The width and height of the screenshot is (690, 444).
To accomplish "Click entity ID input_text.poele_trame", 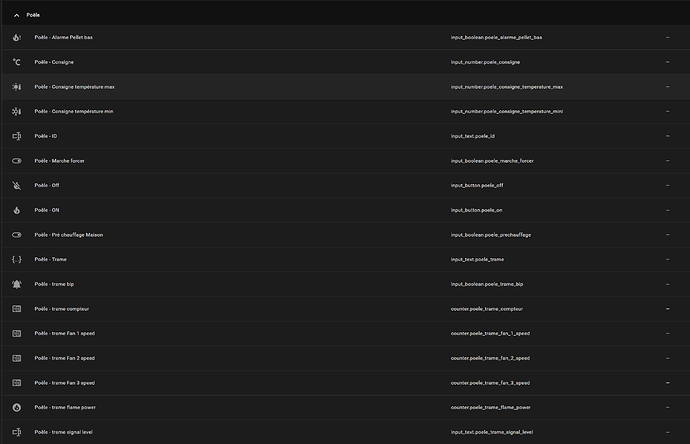I will click(477, 259).
